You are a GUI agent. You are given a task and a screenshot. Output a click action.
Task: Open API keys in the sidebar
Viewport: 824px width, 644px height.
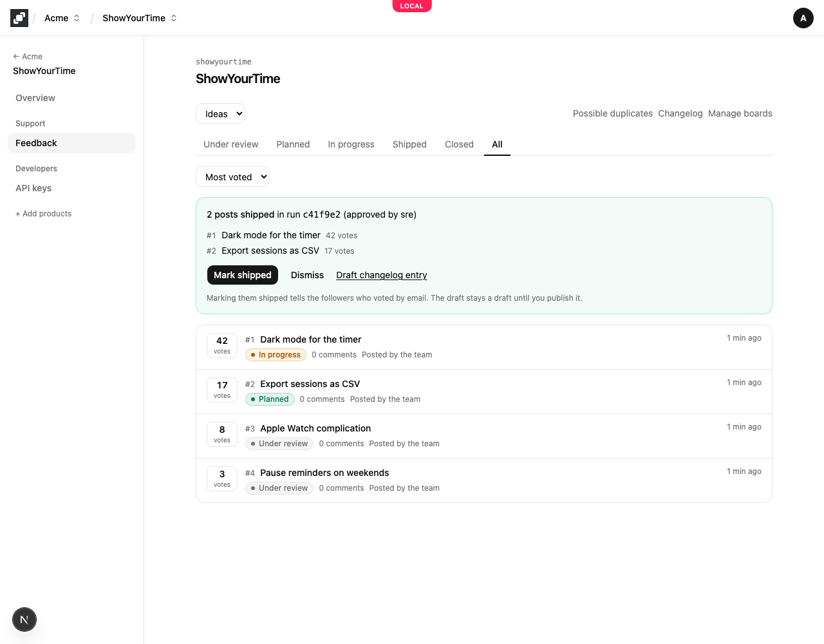71,188
